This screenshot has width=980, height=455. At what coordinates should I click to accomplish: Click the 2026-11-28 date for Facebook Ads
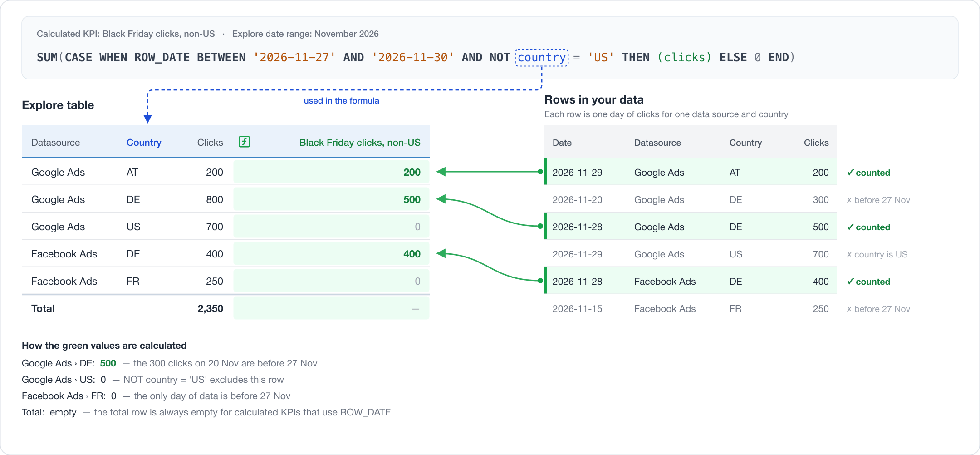[577, 282]
